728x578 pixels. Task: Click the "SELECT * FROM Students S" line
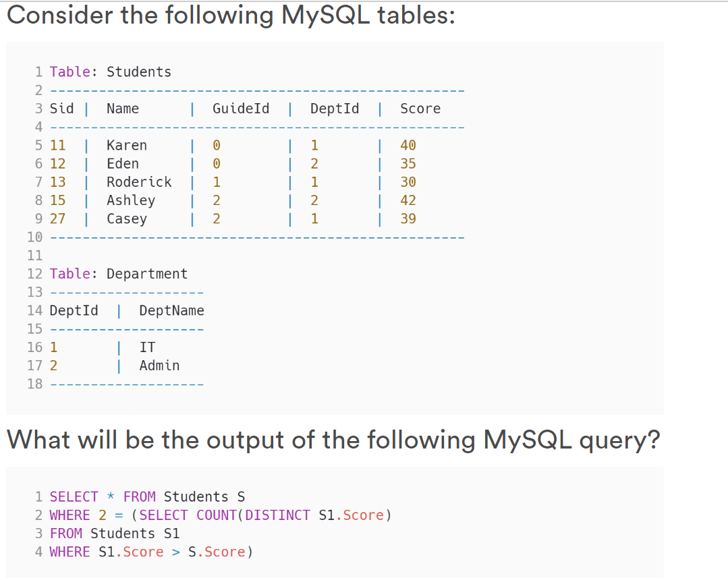point(147,497)
